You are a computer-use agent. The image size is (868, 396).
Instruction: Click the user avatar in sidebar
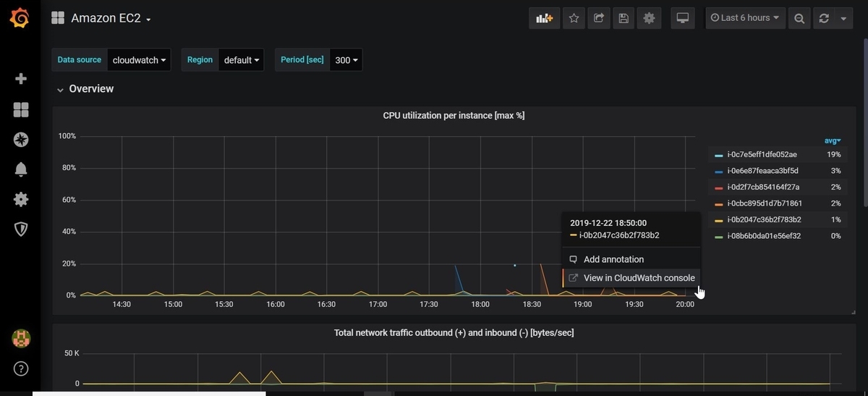point(21,338)
